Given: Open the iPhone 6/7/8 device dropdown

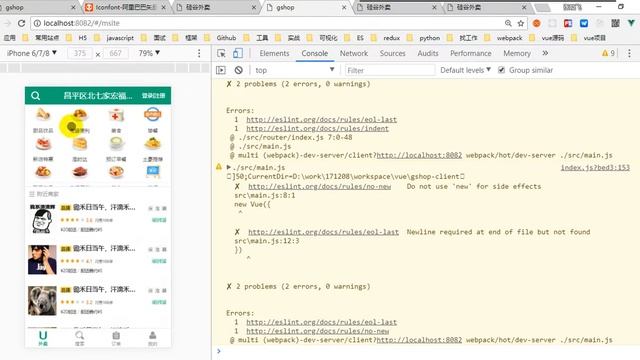Looking at the screenshot, I should pyautogui.click(x=32, y=53).
